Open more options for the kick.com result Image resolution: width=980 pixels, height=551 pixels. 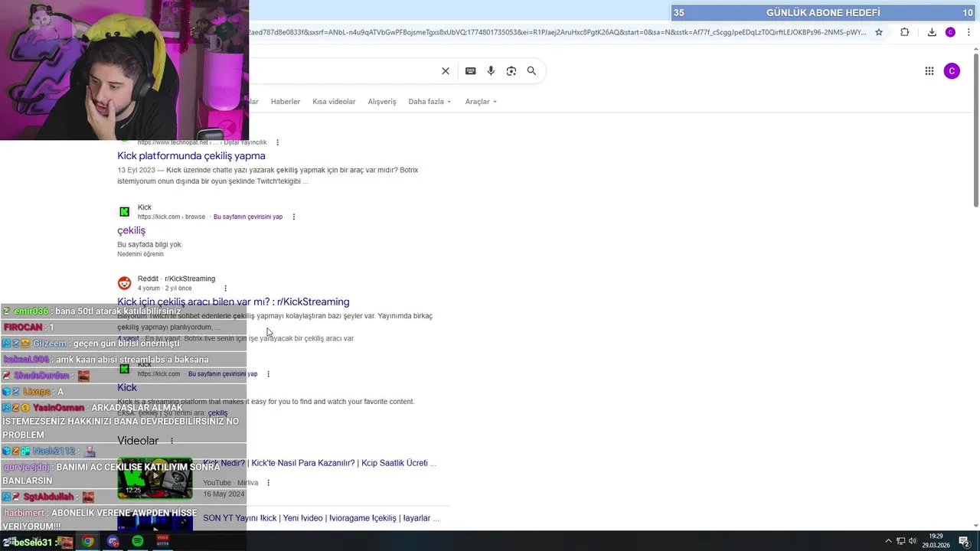pos(268,374)
